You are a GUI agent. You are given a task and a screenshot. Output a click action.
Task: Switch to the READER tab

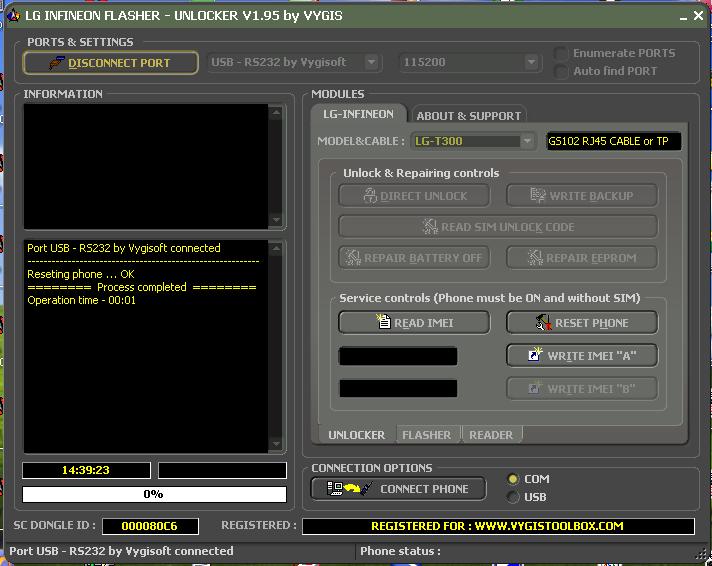tap(491, 435)
